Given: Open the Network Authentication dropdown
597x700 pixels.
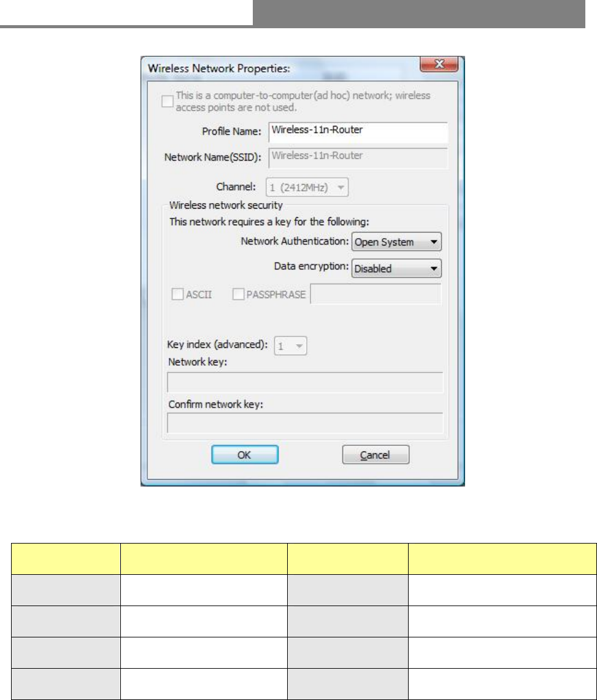Looking at the screenshot, I should coord(396,242).
